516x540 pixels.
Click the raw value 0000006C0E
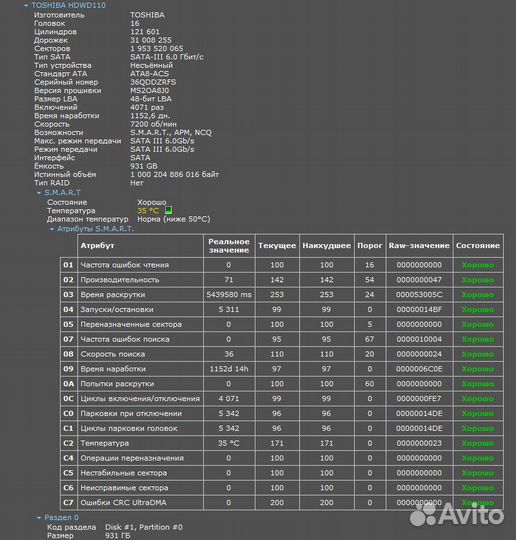[x=419, y=369]
